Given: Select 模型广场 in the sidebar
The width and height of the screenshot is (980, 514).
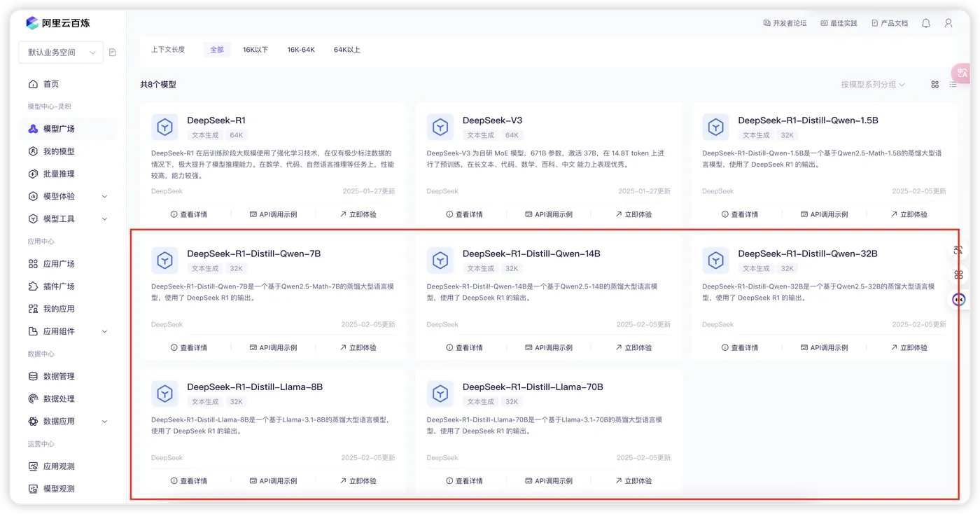Looking at the screenshot, I should 68,129.
